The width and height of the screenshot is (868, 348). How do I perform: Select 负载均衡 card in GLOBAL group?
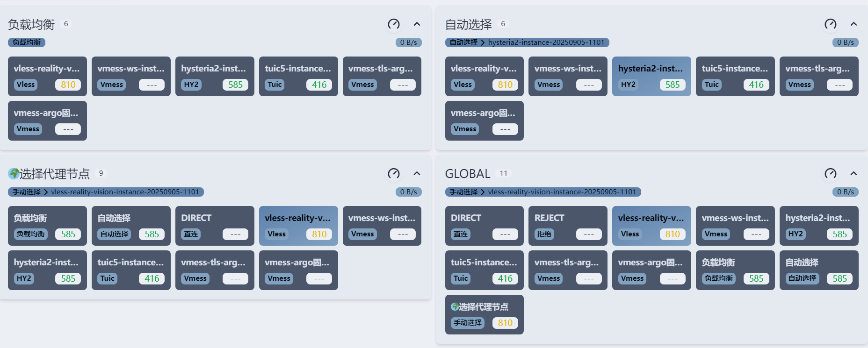[735, 270]
